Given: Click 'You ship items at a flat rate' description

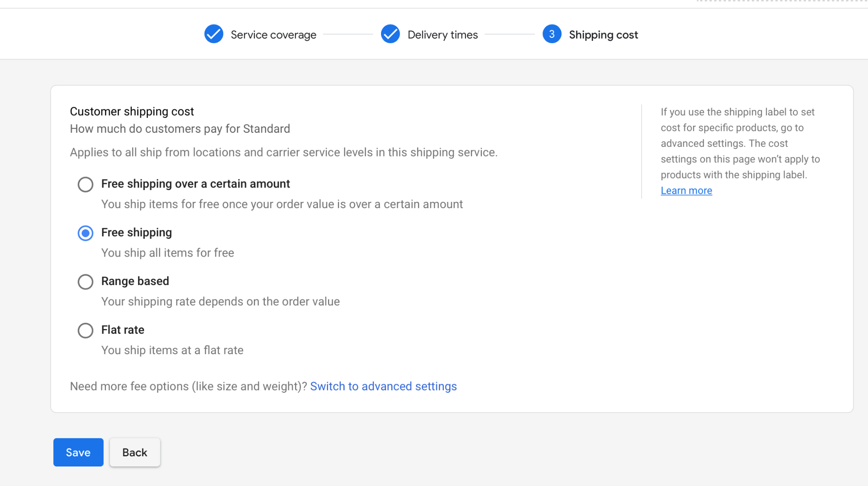Looking at the screenshot, I should pos(172,350).
